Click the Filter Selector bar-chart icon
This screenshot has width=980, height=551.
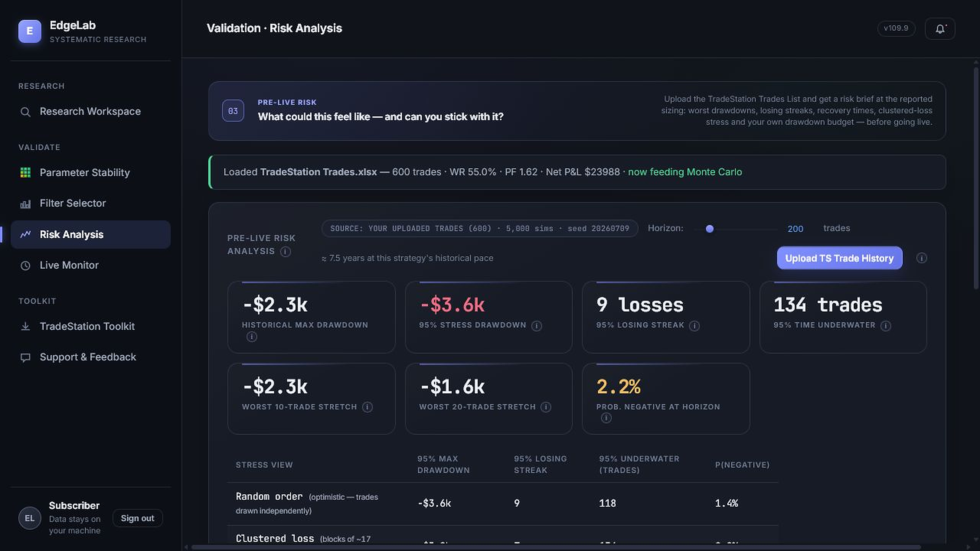pos(25,204)
